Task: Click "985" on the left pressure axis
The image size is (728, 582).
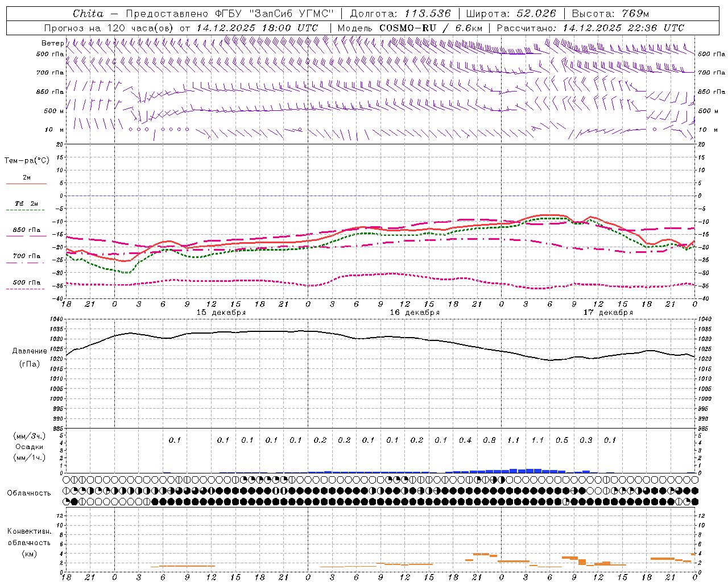Action: click(x=57, y=429)
